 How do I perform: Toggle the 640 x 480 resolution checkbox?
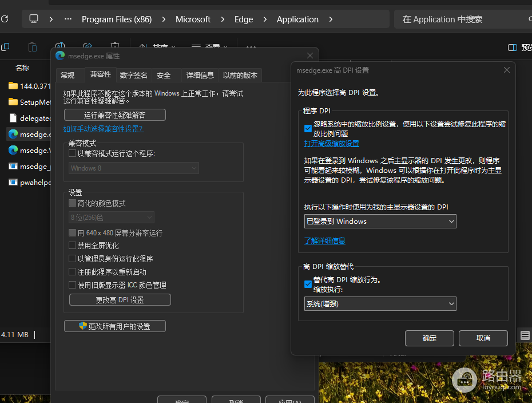72,232
